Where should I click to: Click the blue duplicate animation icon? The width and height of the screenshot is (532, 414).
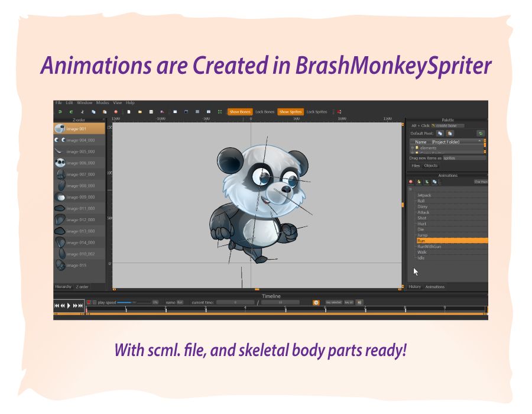click(434, 182)
